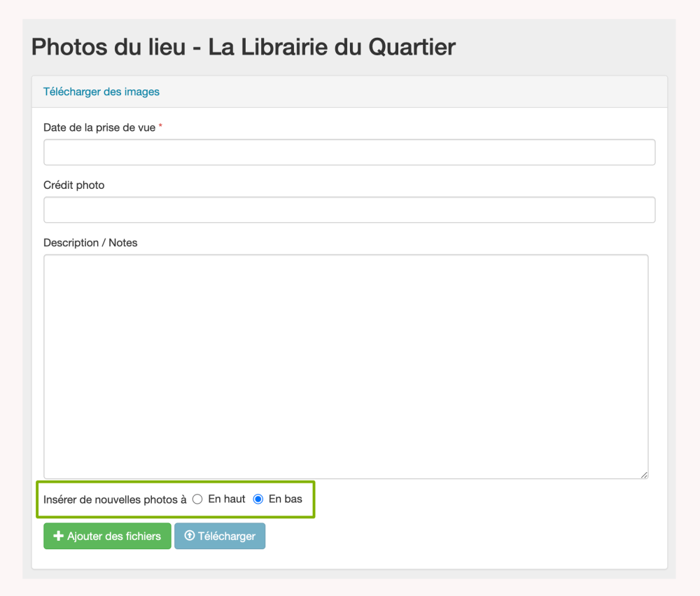Click into the "Crédit photo" text field
Image resolution: width=700 pixels, height=596 pixels.
click(x=349, y=210)
